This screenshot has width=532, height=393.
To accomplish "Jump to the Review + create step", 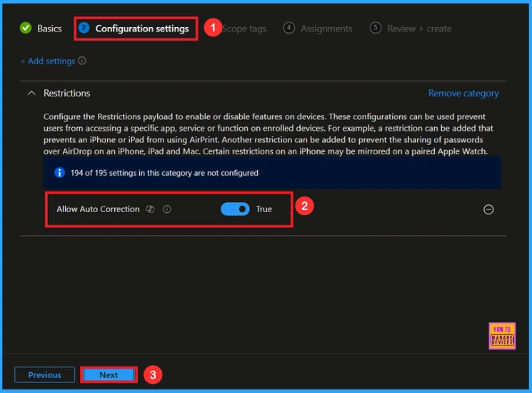I will 411,29.
